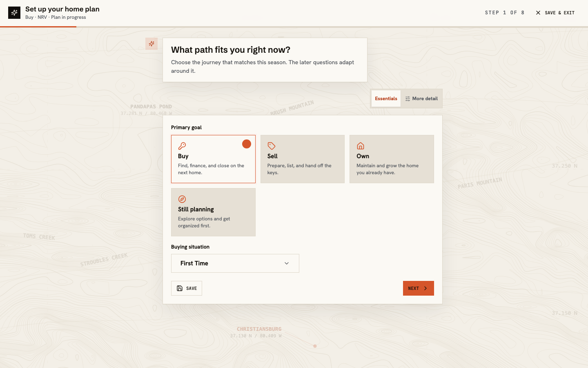Switch to the More detail tab
The image size is (588, 368).
421,99
